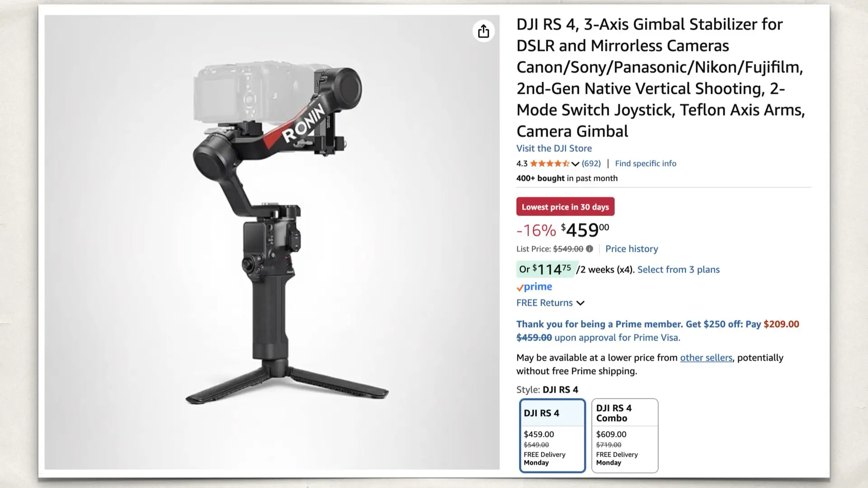
Task: Click the star rating icons
Action: pos(550,164)
